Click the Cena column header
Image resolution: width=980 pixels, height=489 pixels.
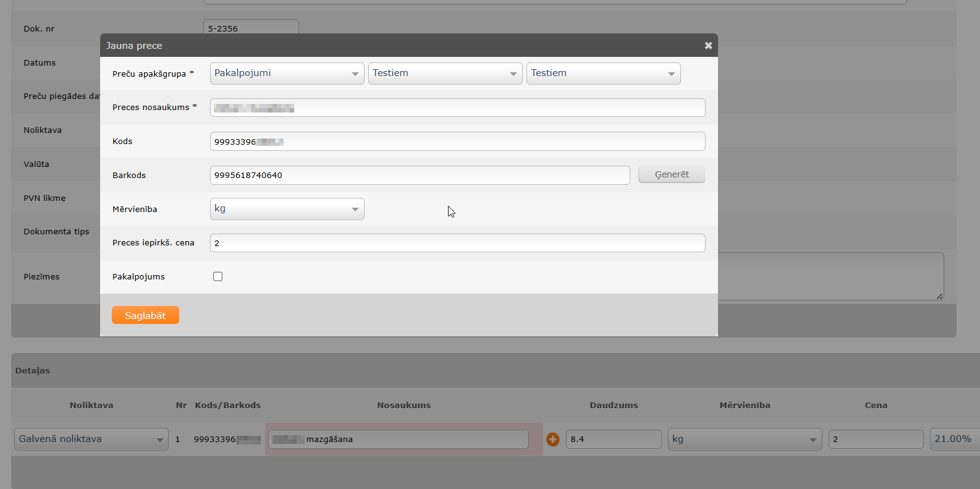click(876, 406)
